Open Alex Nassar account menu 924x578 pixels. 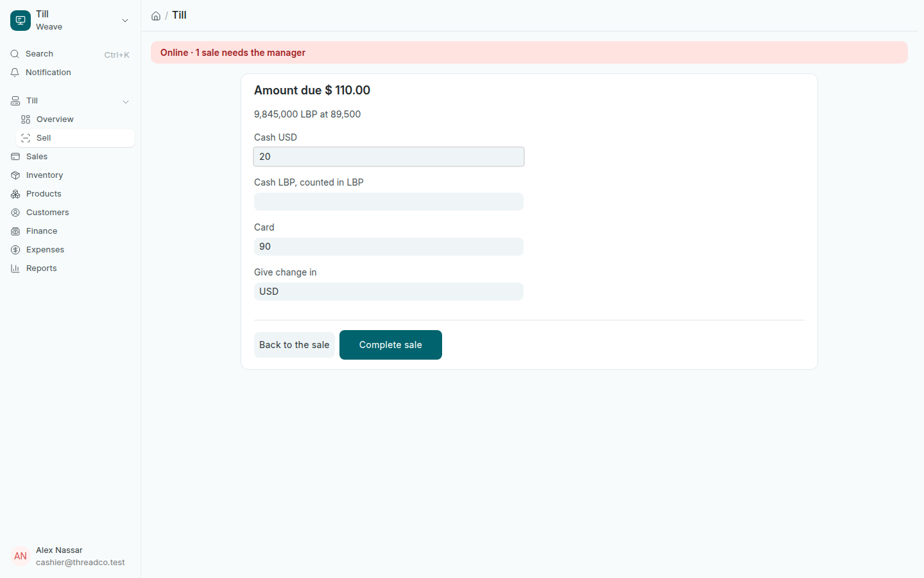(70, 556)
